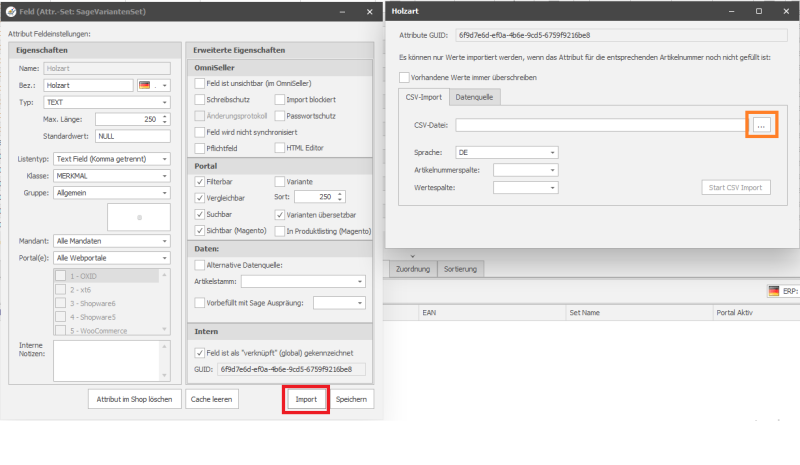This screenshot has width=800, height=465.
Task: Click the German flag next to ERP
Action: click(775, 290)
